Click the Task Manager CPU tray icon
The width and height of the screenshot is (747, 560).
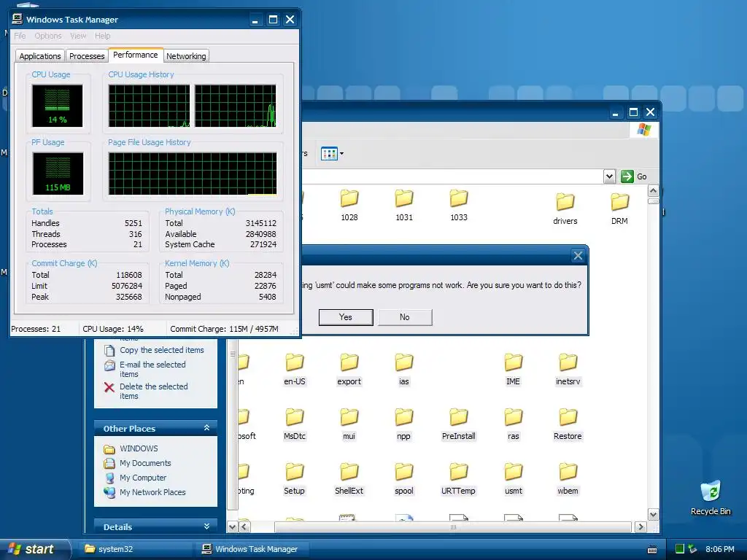point(680,549)
